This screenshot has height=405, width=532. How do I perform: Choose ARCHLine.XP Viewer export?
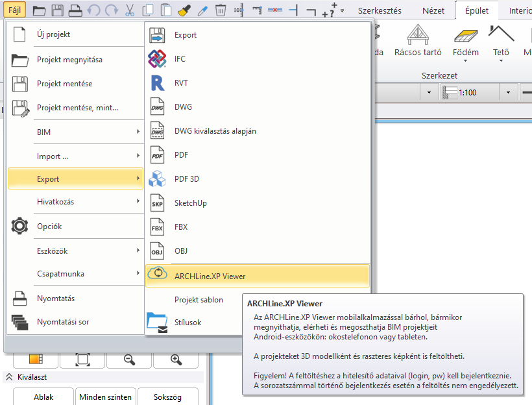(x=258, y=276)
